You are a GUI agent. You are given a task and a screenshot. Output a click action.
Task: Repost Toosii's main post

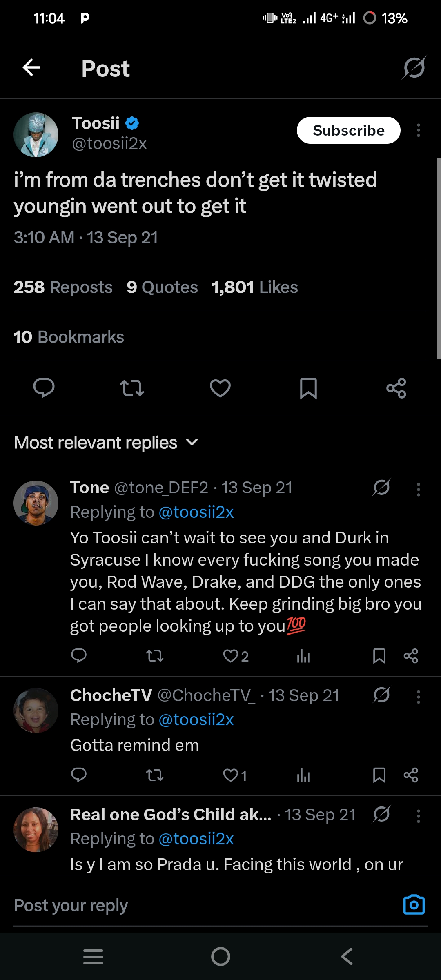pyautogui.click(x=132, y=388)
